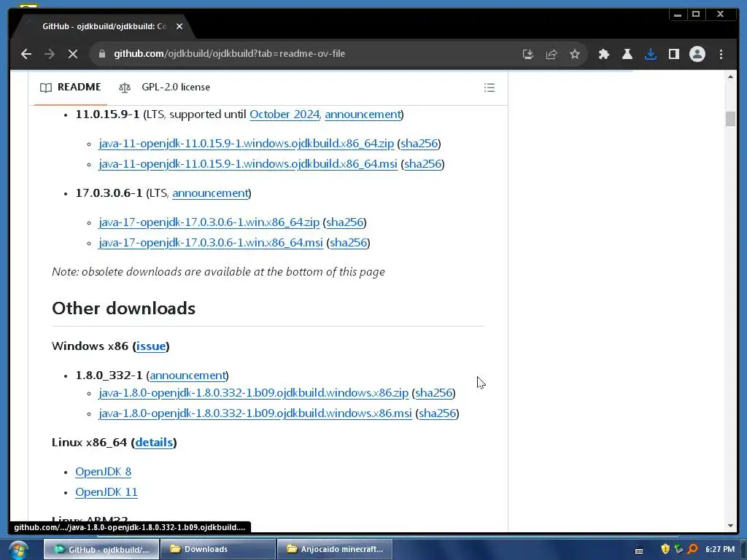Select the README tab

[x=71, y=87]
